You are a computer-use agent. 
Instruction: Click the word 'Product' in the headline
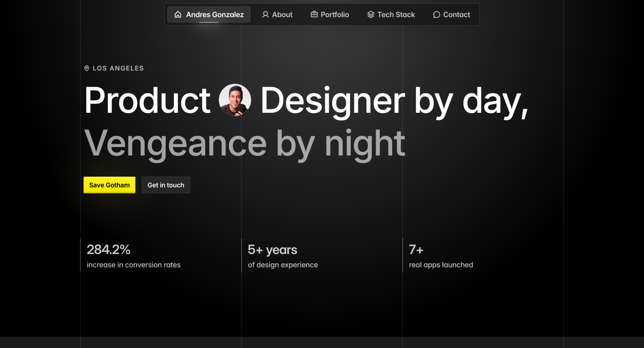pyautogui.click(x=147, y=100)
